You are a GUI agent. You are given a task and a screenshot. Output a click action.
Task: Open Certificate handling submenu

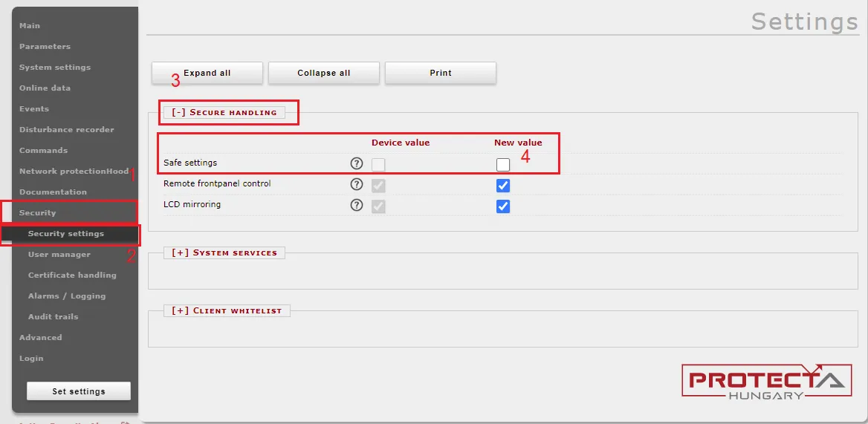point(72,275)
